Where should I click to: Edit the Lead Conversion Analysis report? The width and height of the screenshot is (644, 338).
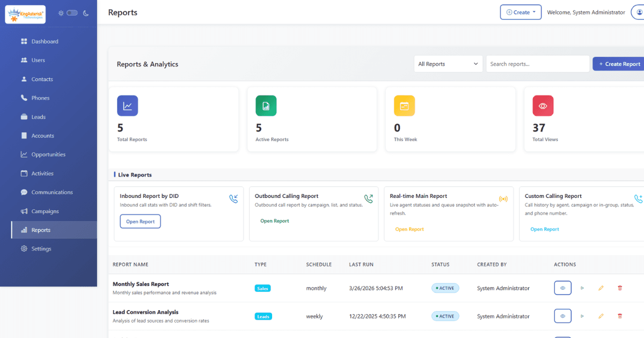coord(601,316)
